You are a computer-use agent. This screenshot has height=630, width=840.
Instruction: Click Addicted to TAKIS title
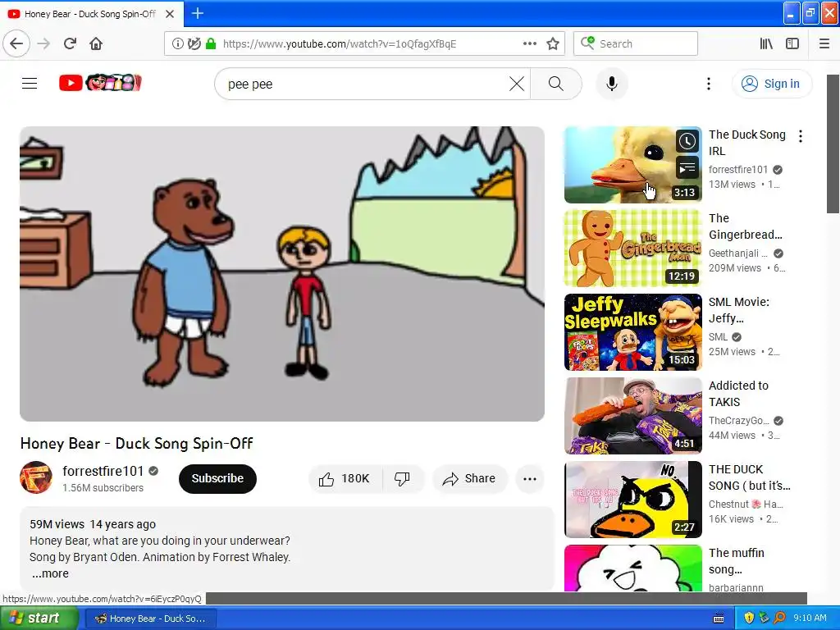click(x=738, y=394)
